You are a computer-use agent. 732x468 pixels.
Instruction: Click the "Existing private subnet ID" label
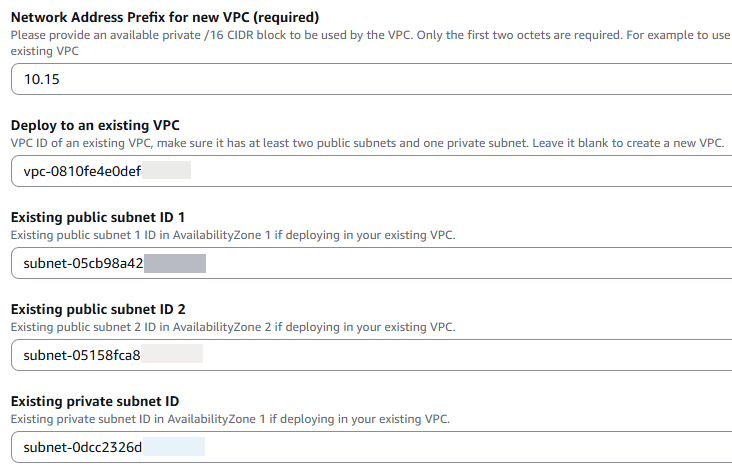94,400
